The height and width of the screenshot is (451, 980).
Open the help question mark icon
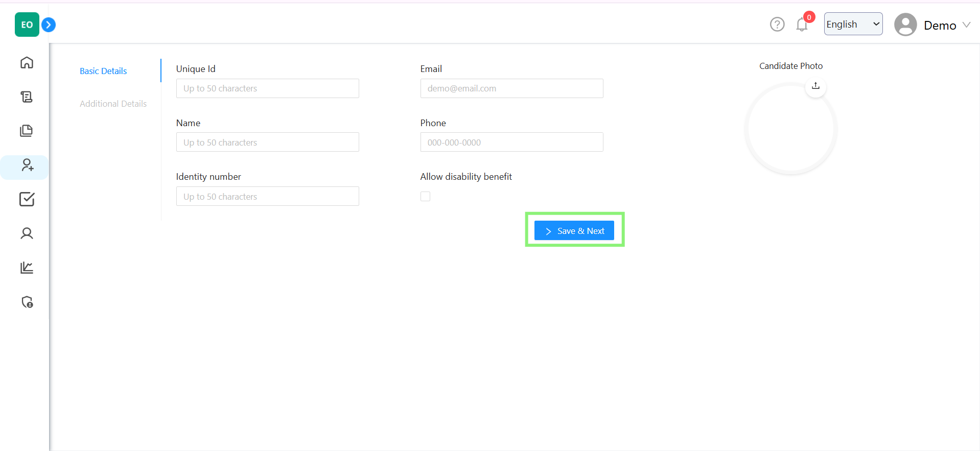(777, 25)
